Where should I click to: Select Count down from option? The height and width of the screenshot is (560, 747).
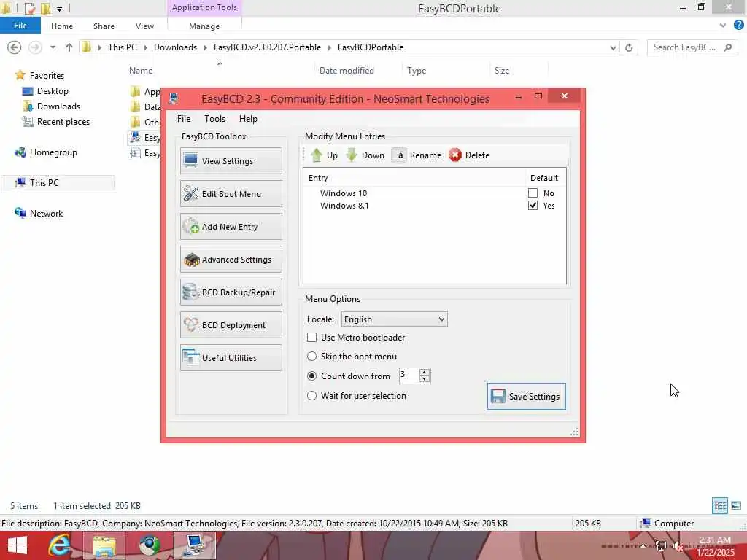click(311, 376)
